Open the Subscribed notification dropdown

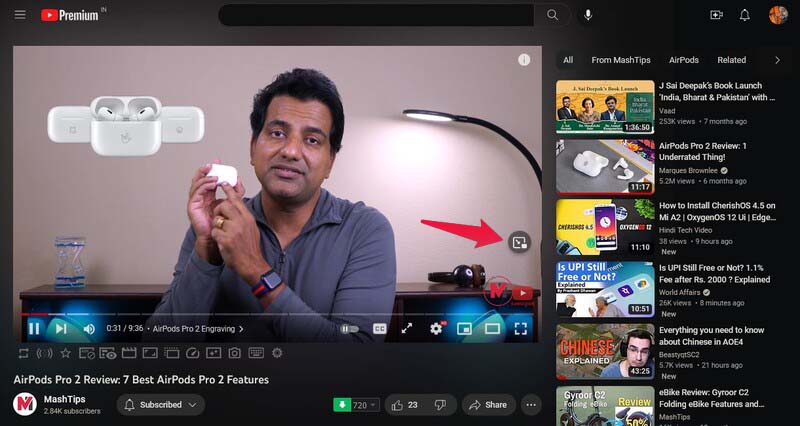tap(161, 405)
